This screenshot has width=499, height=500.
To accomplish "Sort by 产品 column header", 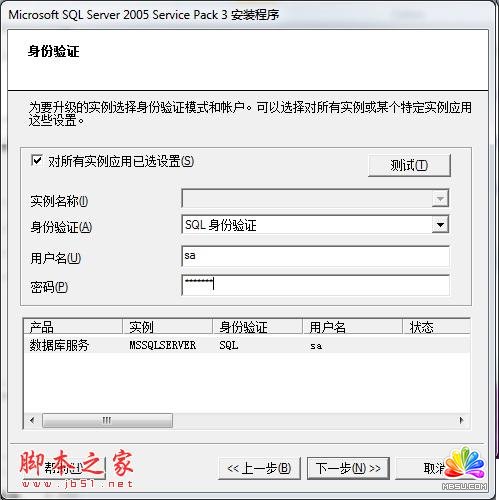I will point(73,327).
